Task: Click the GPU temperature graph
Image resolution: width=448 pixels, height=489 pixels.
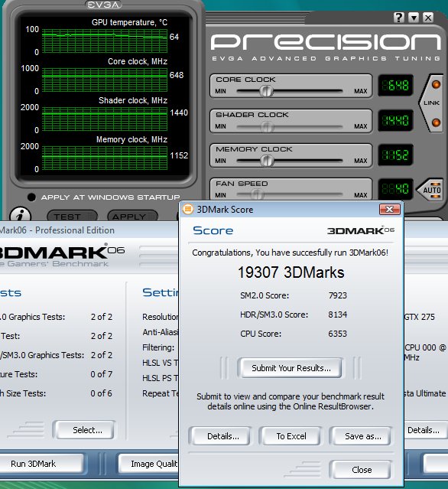Action: click(105, 41)
